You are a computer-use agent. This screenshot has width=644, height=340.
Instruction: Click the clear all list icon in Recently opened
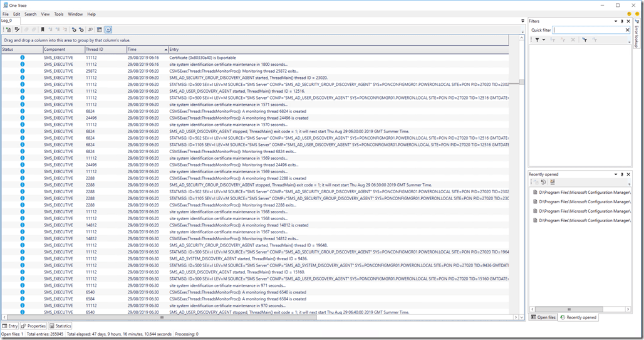coord(553,182)
